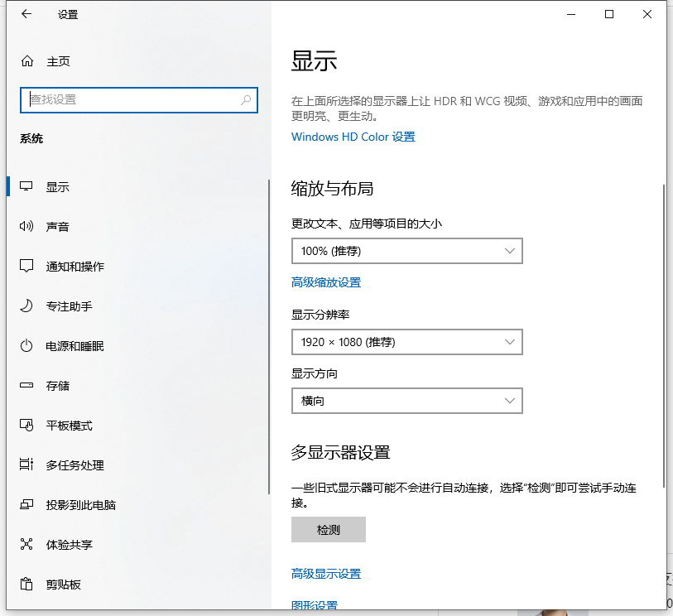Viewport: 673px width, 616px height.
Task: Open Power & sleep (电源和睡眠) icon
Action: tap(27, 346)
